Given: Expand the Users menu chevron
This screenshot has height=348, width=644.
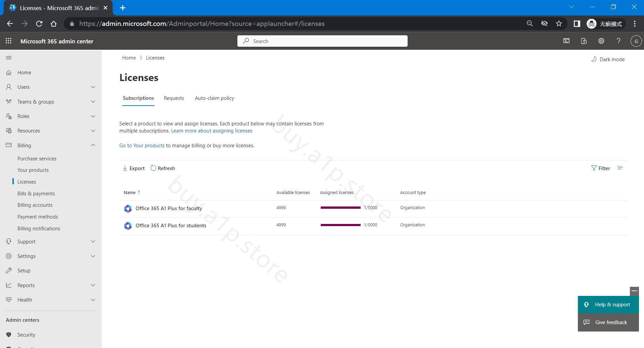Looking at the screenshot, I should [93, 87].
